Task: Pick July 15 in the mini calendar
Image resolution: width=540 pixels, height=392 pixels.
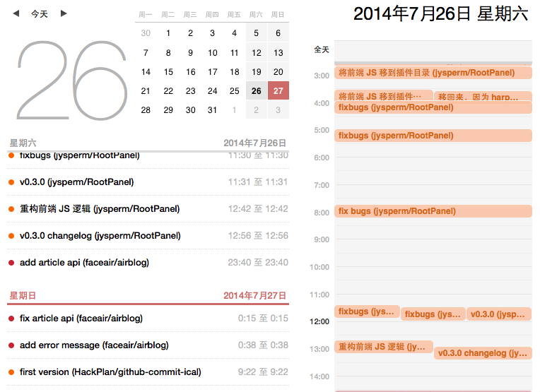Action: click(168, 72)
